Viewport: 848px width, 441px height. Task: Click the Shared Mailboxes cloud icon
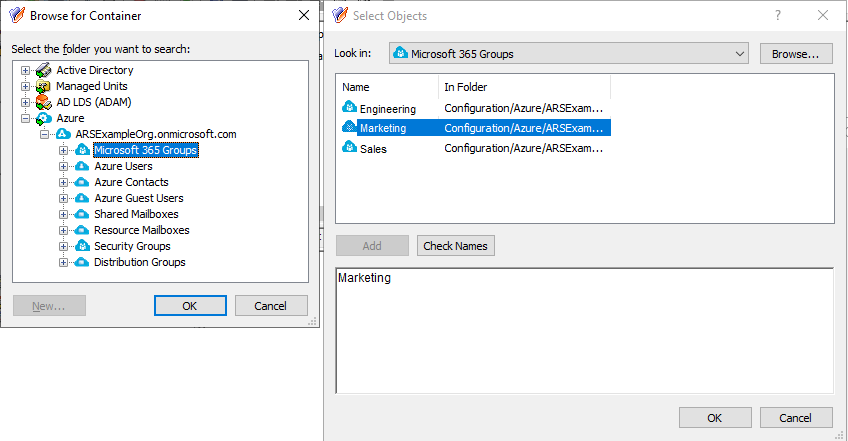[82, 214]
